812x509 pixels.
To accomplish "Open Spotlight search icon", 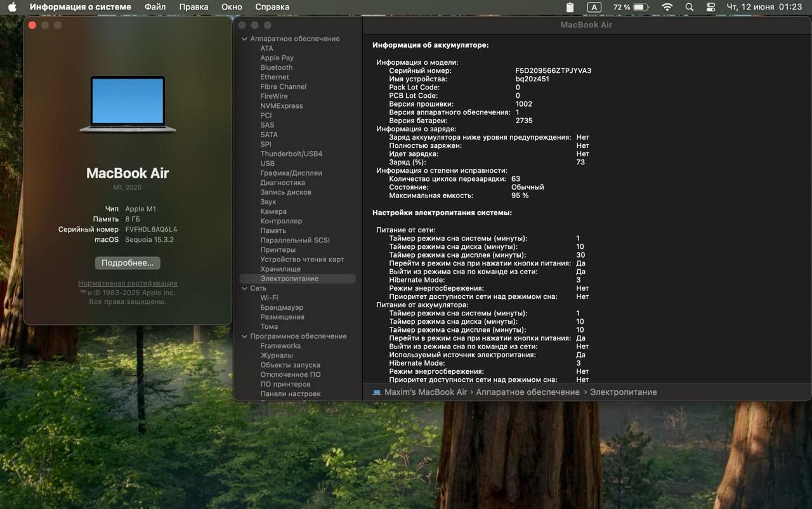I will (x=690, y=7).
